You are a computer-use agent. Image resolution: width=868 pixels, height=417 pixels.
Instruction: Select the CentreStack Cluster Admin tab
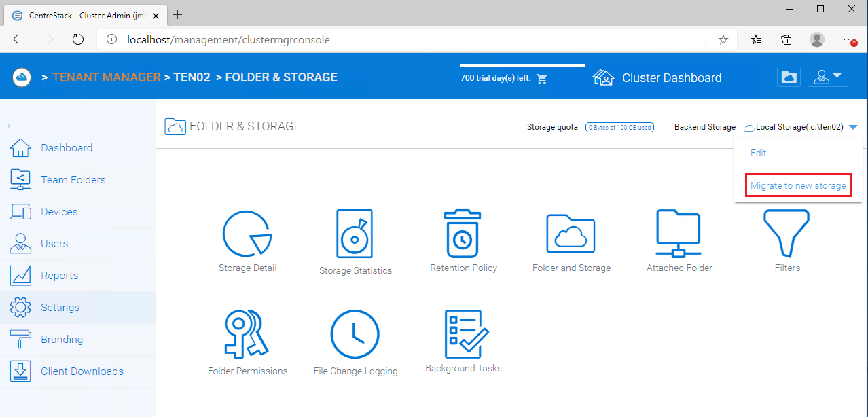[x=85, y=15]
